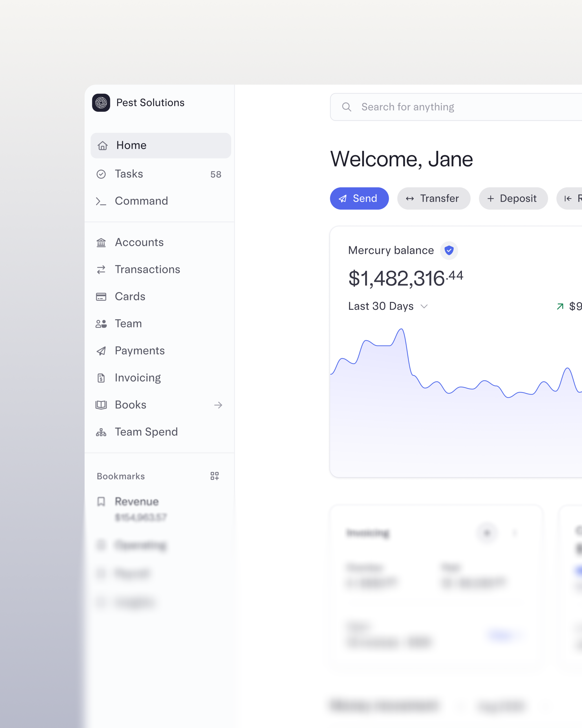Viewport: 582px width, 728px height.
Task: Click the Accounts bank icon
Action: [x=101, y=242]
